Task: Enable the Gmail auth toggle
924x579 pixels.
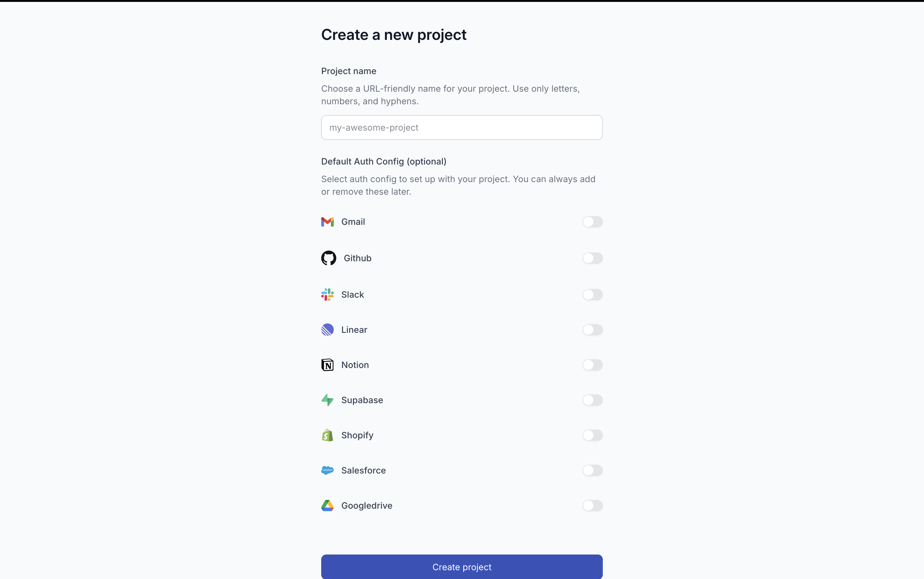Action: [x=592, y=222]
